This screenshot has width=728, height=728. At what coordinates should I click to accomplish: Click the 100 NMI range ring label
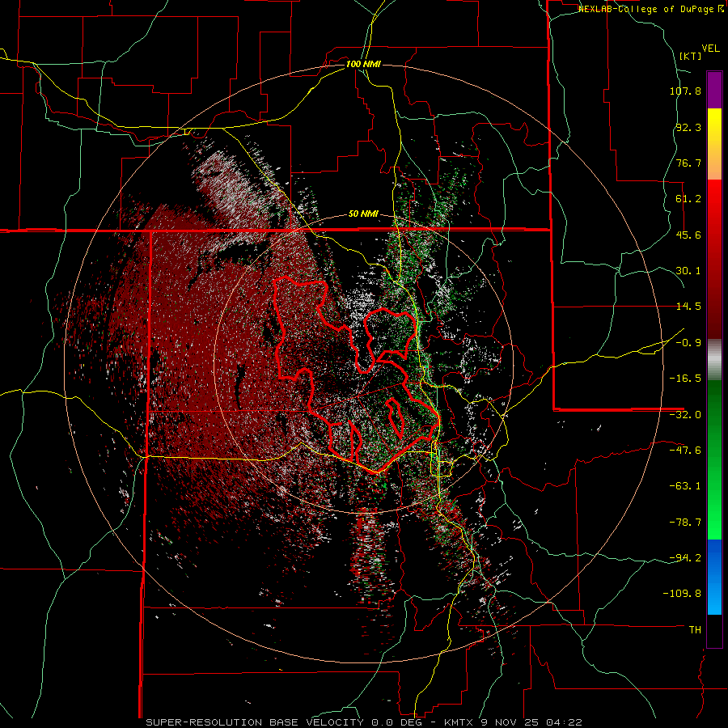point(363,64)
